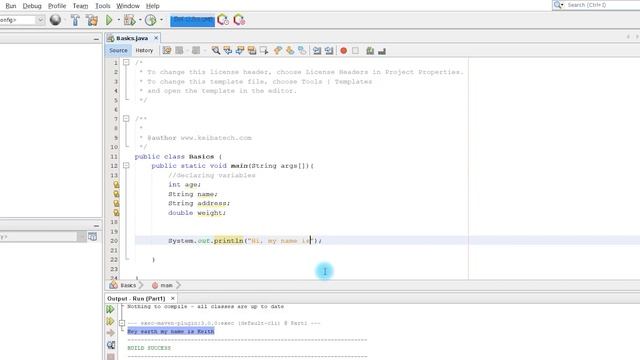Click gray arrow icon in Output sidebar
The image size is (640, 360).
(x=111, y=333)
